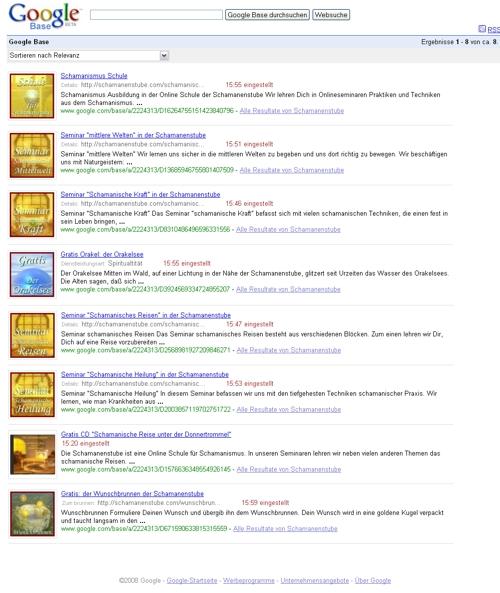Image resolution: width=500 pixels, height=593 pixels.
Task: Click Alle Resultate link under Schamanismus Schule
Action: click(292, 111)
